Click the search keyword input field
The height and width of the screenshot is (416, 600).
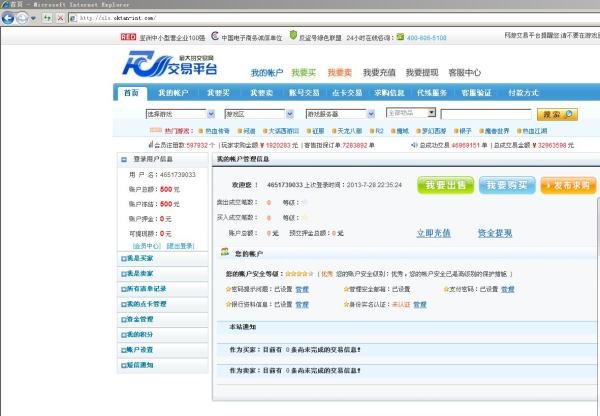tap(487, 114)
